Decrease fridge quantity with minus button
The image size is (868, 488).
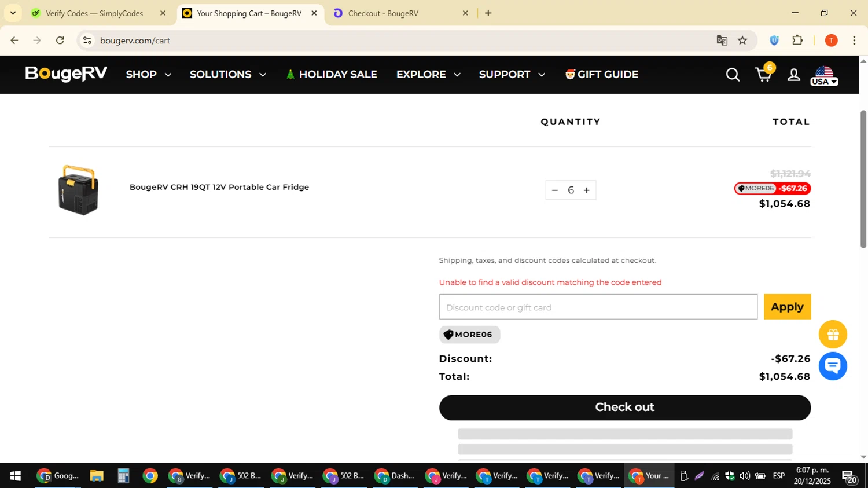pyautogui.click(x=555, y=190)
